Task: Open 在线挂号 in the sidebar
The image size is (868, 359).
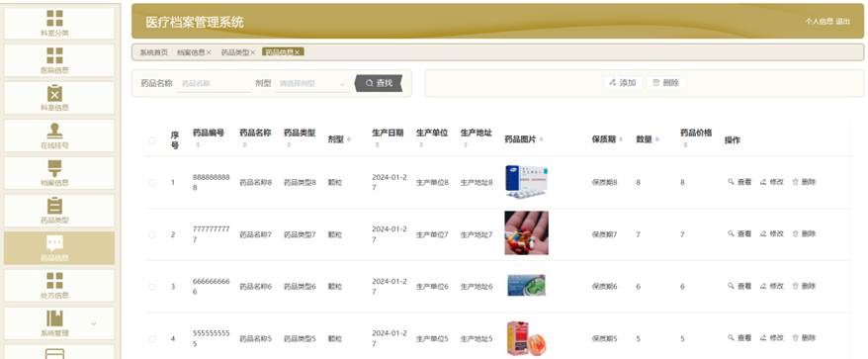Action: (59, 135)
